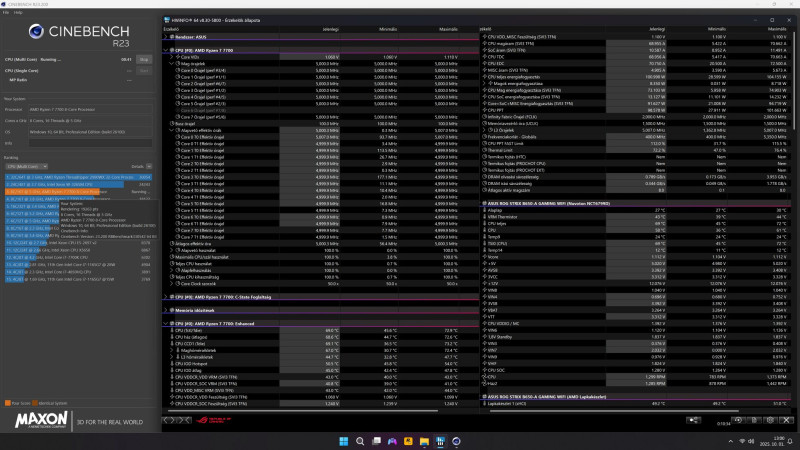The height and width of the screenshot is (450, 800).
Task: Click the HWiNFO taskbar icon
Action: click(440, 441)
